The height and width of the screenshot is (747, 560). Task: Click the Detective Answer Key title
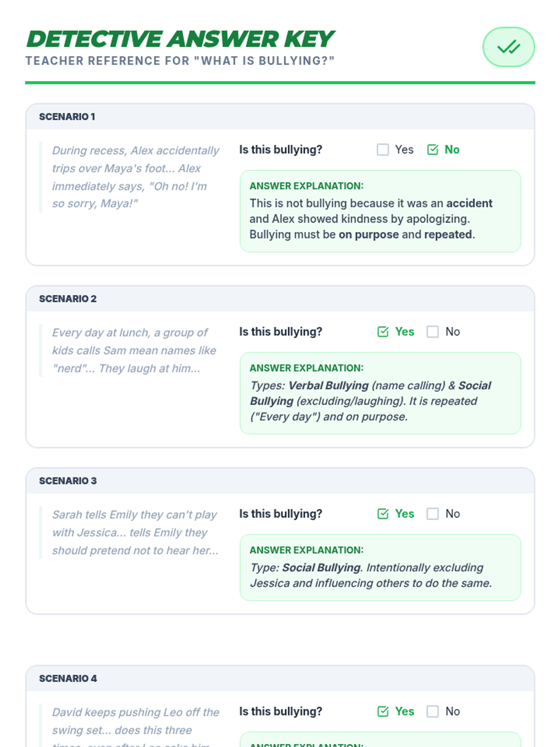180,39
